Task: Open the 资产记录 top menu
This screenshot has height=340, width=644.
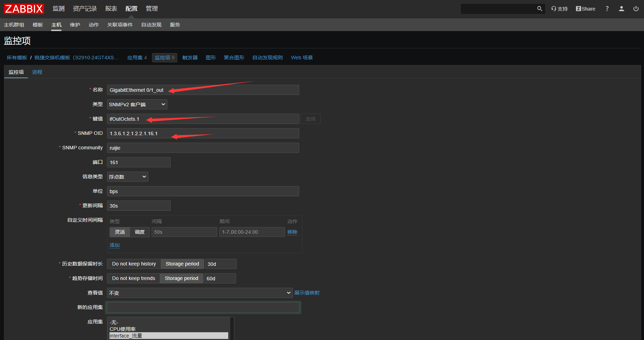Action: click(85, 8)
